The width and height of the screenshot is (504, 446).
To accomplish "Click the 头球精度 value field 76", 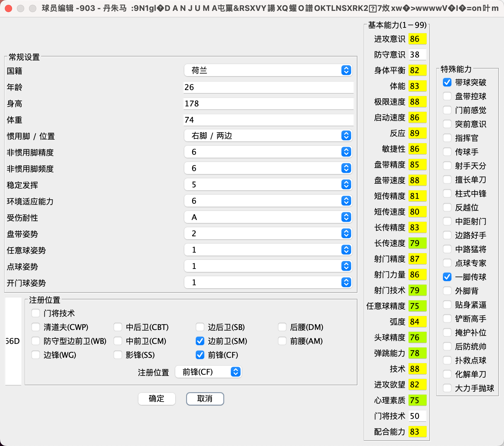I will click(417, 338).
